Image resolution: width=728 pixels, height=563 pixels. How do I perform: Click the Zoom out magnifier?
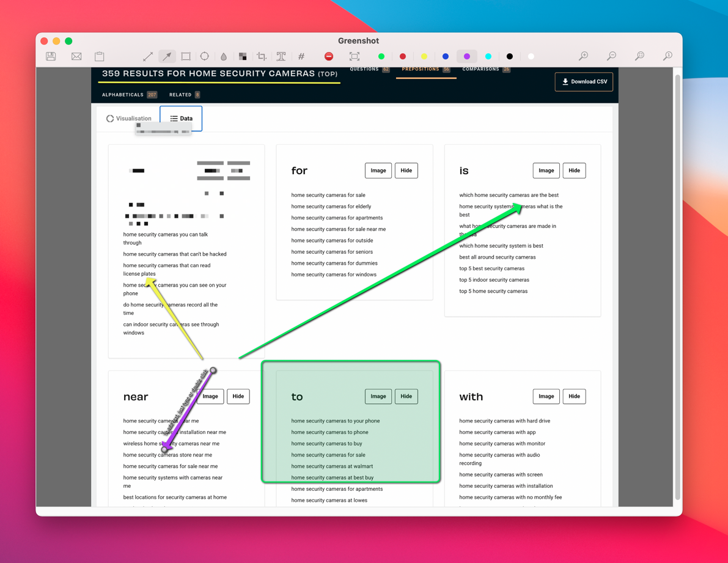click(611, 56)
